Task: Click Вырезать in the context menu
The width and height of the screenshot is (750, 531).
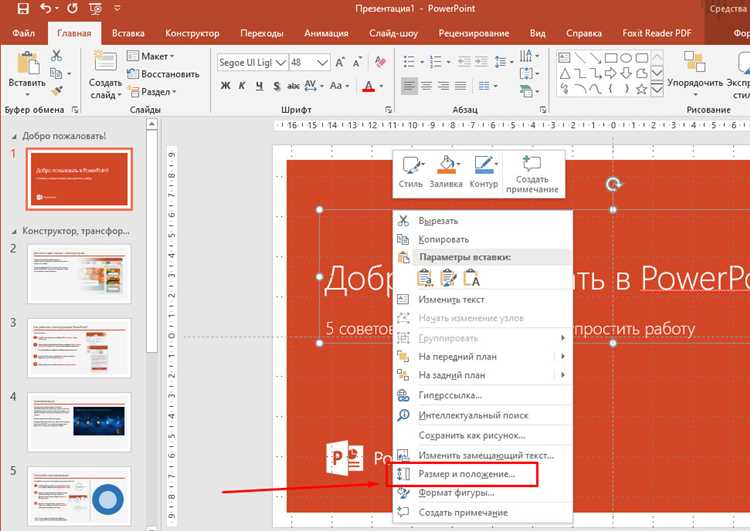Action: [438, 220]
